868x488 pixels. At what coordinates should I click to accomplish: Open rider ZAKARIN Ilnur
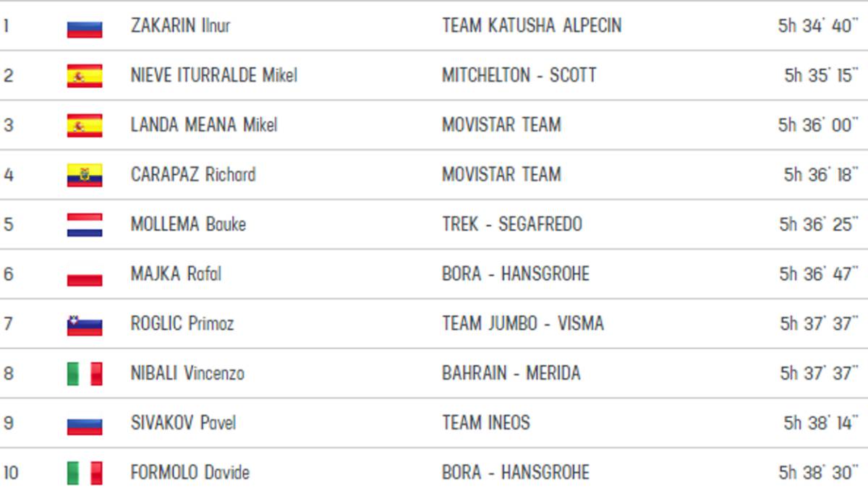180,25
